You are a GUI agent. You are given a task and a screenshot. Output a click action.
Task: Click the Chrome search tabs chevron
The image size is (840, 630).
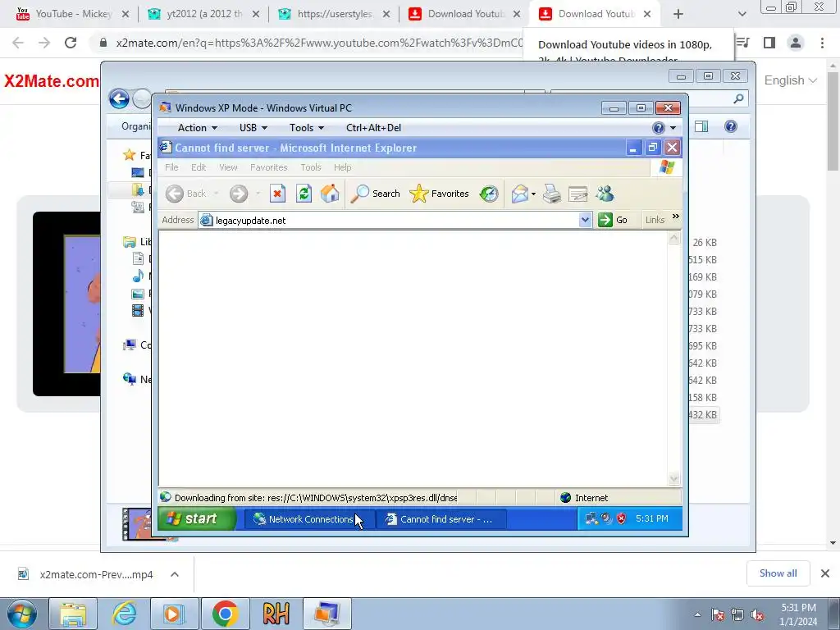742,14
